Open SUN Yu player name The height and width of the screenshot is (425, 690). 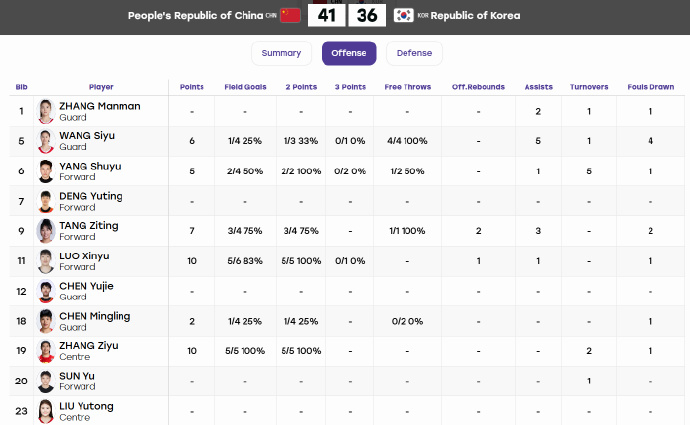pos(77,376)
